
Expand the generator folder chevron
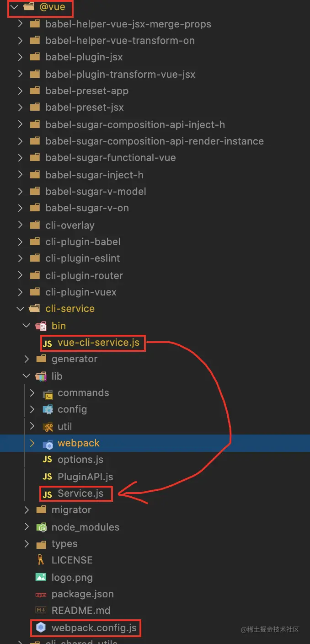27,359
